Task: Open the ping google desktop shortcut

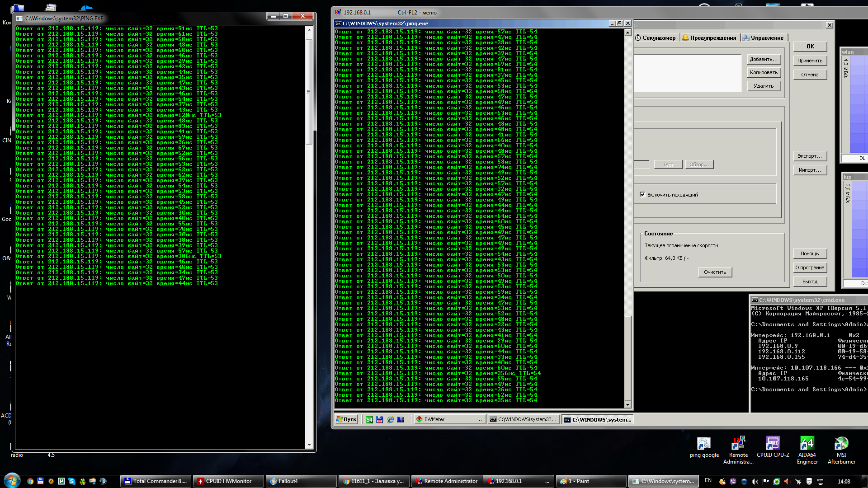Action: 704,444
